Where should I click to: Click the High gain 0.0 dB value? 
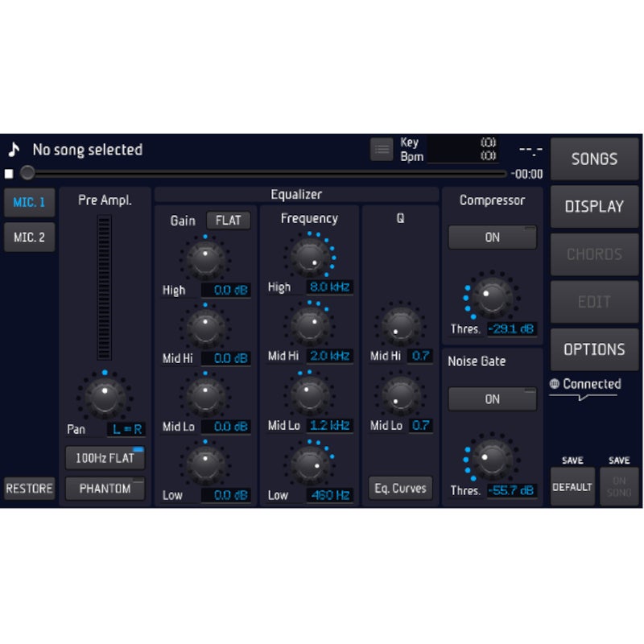pyautogui.click(x=226, y=291)
